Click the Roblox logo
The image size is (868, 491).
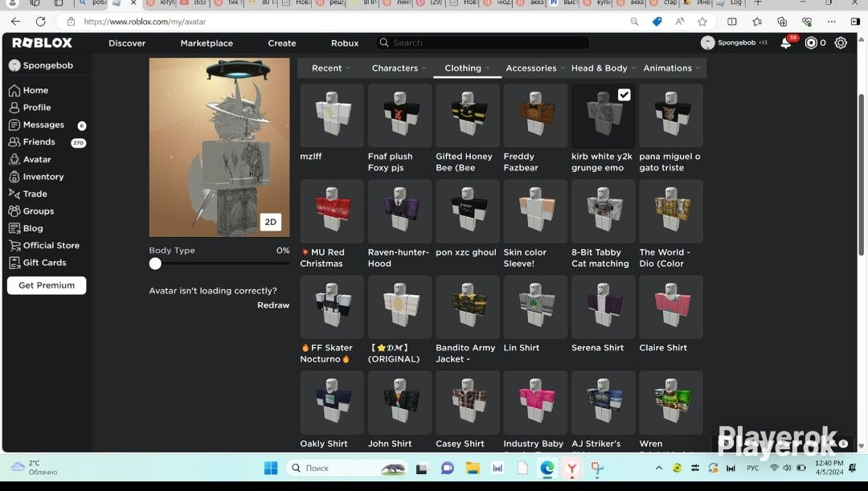click(42, 43)
